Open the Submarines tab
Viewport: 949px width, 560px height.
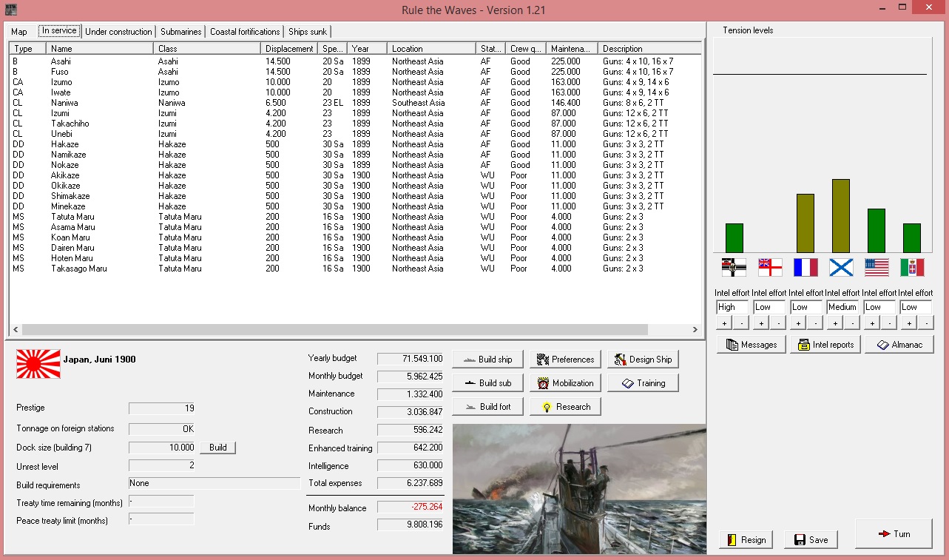tap(181, 32)
